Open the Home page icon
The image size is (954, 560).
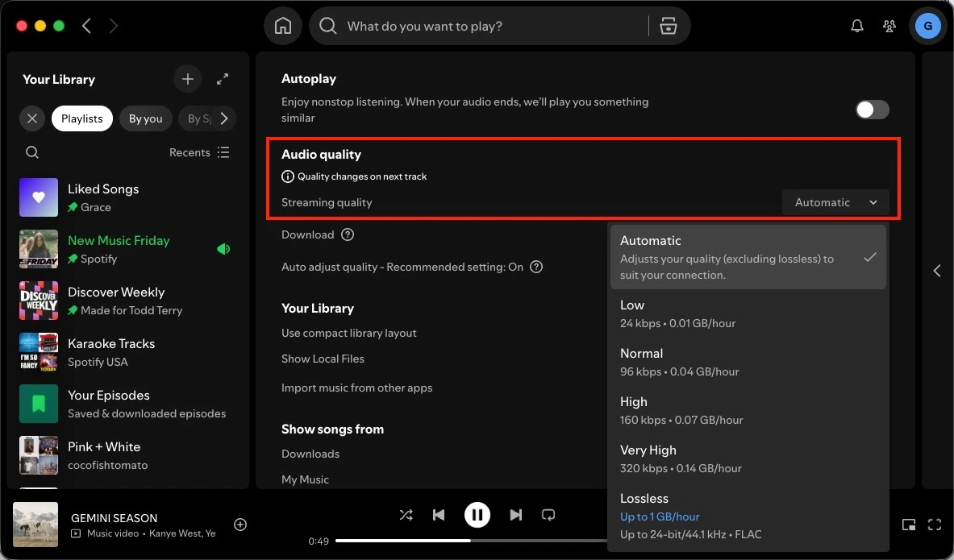[x=283, y=26]
